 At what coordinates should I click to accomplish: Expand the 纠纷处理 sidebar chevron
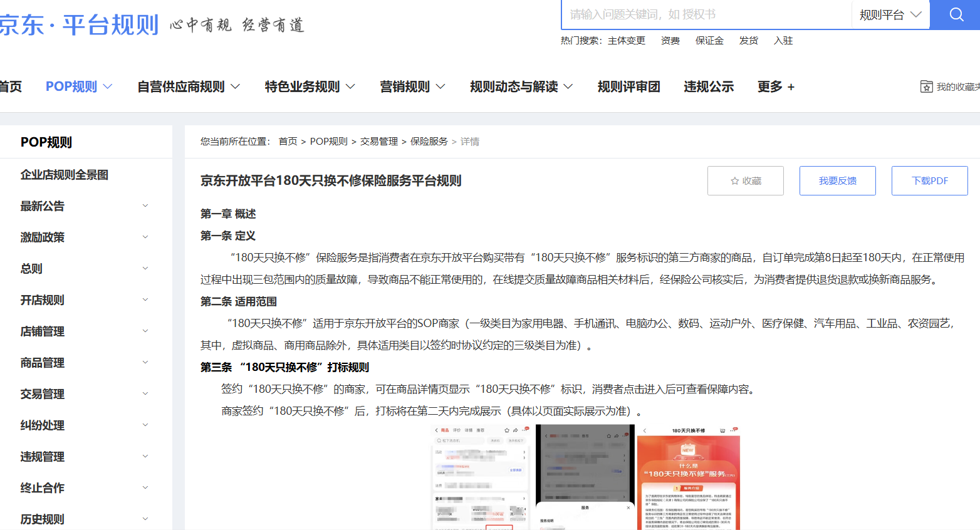coord(145,425)
